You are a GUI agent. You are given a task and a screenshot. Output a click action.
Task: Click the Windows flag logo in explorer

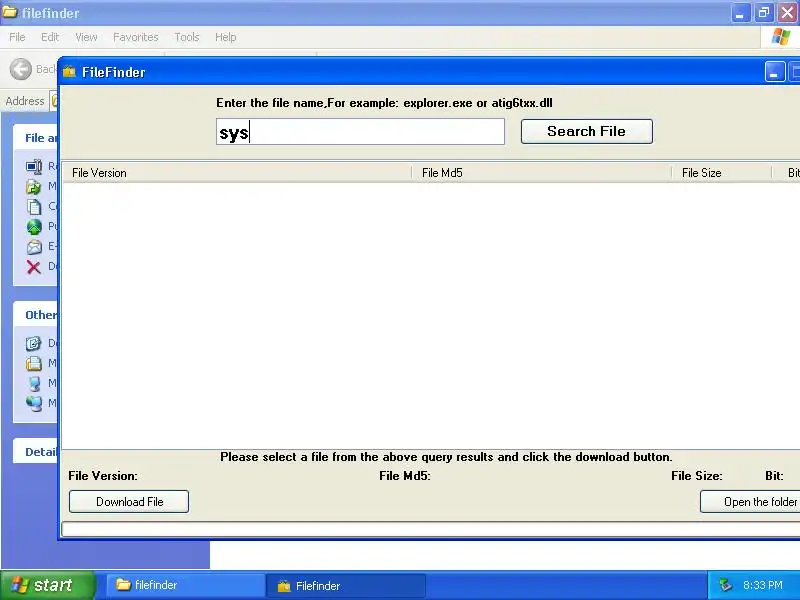pos(781,37)
